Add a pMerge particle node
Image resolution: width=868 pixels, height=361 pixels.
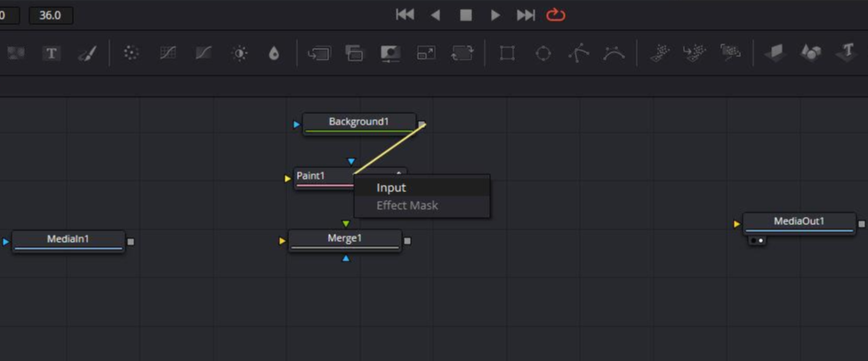tap(695, 53)
